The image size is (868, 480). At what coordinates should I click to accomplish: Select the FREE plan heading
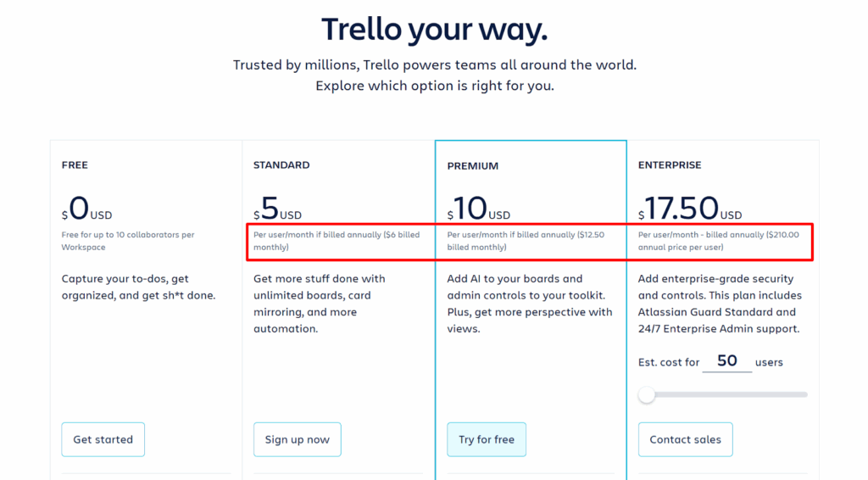coord(75,165)
